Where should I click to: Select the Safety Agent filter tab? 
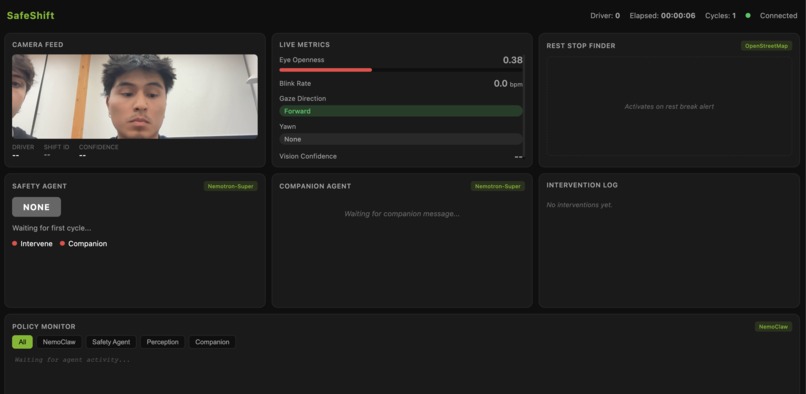click(x=111, y=342)
